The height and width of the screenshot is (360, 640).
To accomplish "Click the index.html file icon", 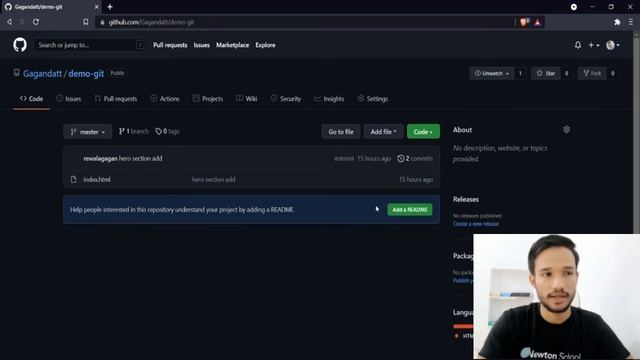I will click(73, 180).
